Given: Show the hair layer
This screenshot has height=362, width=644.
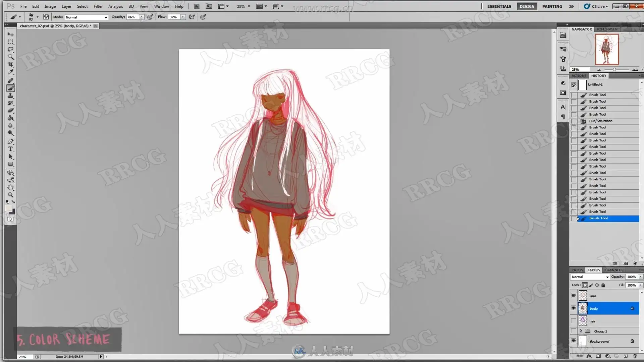Looking at the screenshot, I should click(x=574, y=321).
